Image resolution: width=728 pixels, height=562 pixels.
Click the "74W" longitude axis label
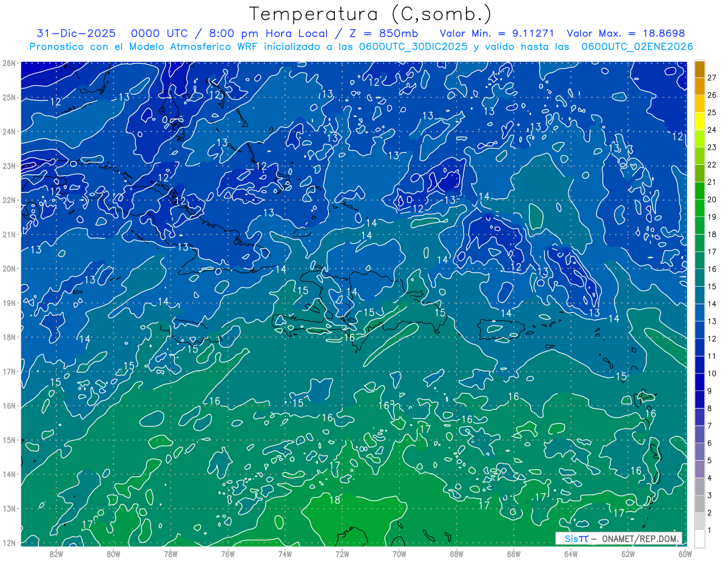[285, 554]
